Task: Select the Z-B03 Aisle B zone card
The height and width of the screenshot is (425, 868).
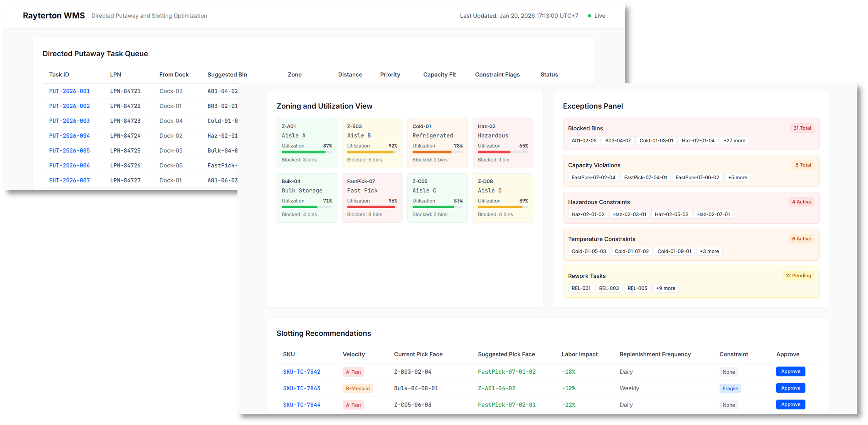Action: pos(372,143)
